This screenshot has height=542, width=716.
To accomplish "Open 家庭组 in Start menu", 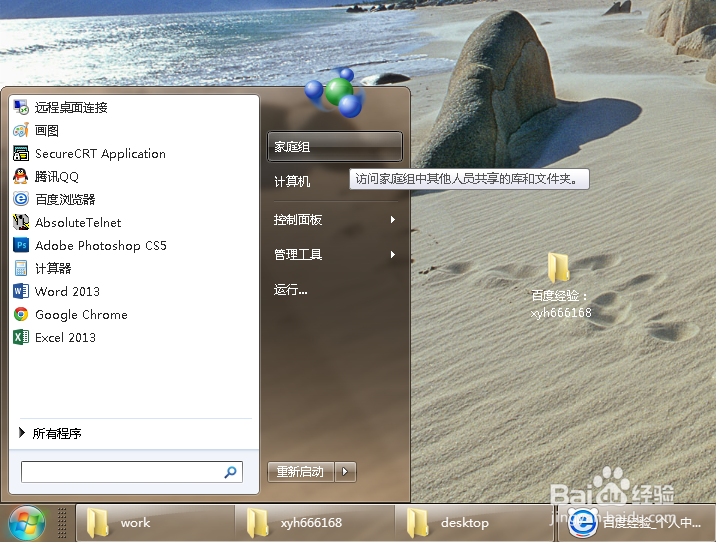I will point(335,147).
